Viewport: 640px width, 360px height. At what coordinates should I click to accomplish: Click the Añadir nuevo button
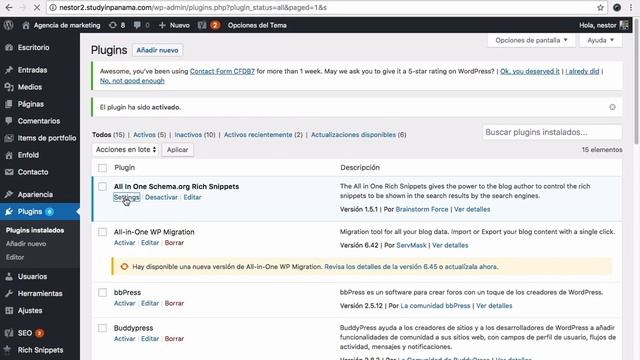157,50
